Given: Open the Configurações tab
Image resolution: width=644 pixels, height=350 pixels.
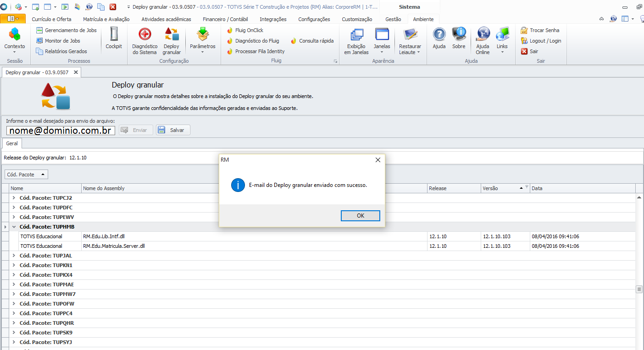Looking at the screenshot, I should pyautogui.click(x=314, y=19).
